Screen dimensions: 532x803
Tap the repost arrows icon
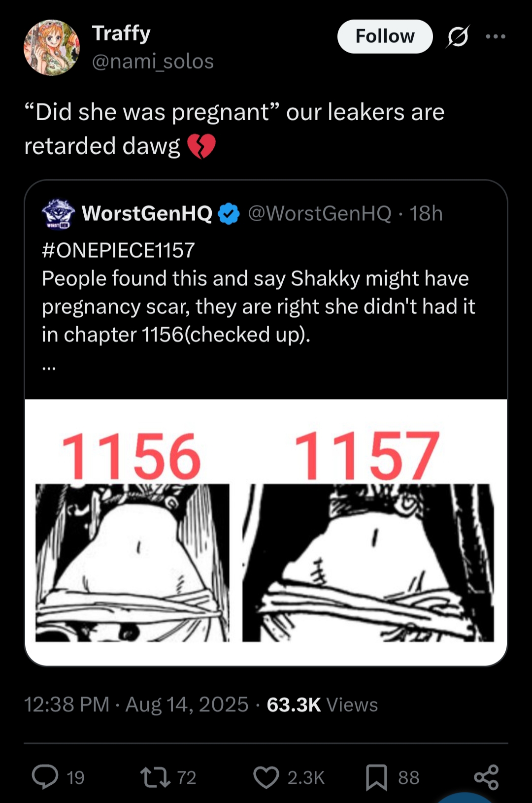pyautogui.click(x=155, y=777)
